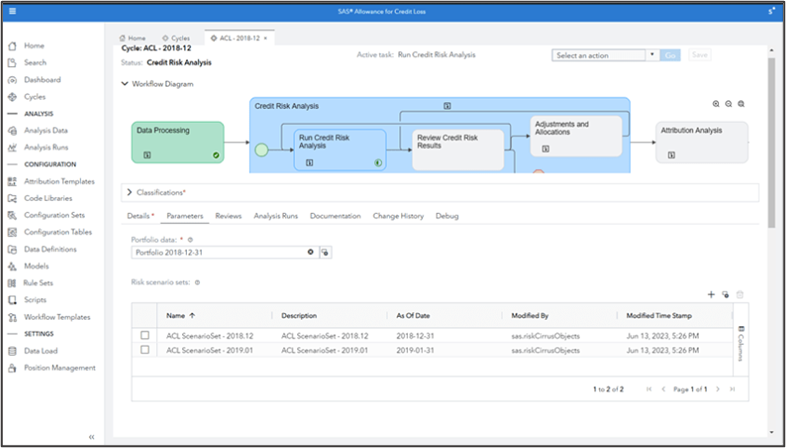Switch to the Home tab

point(132,38)
